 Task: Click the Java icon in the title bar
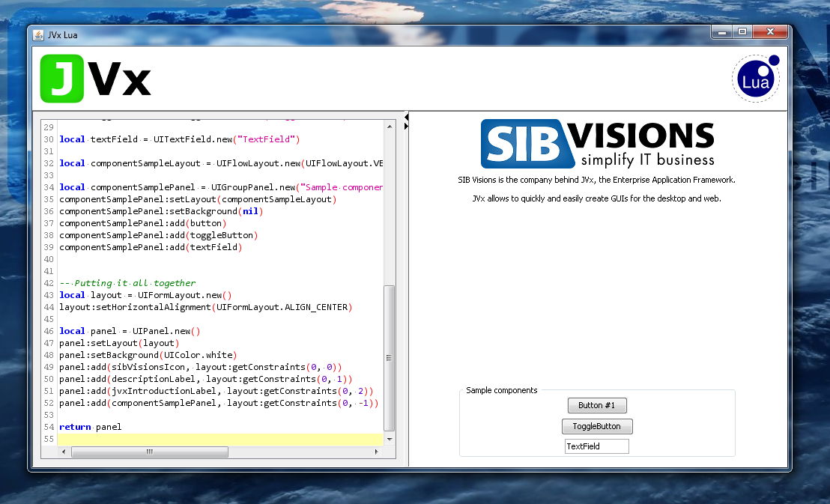[38, 35]
